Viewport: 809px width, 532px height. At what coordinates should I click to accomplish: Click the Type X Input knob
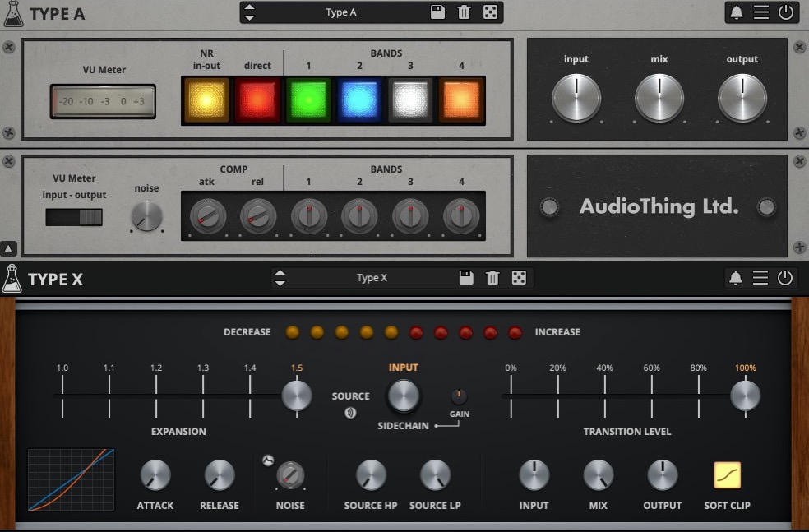534,475
